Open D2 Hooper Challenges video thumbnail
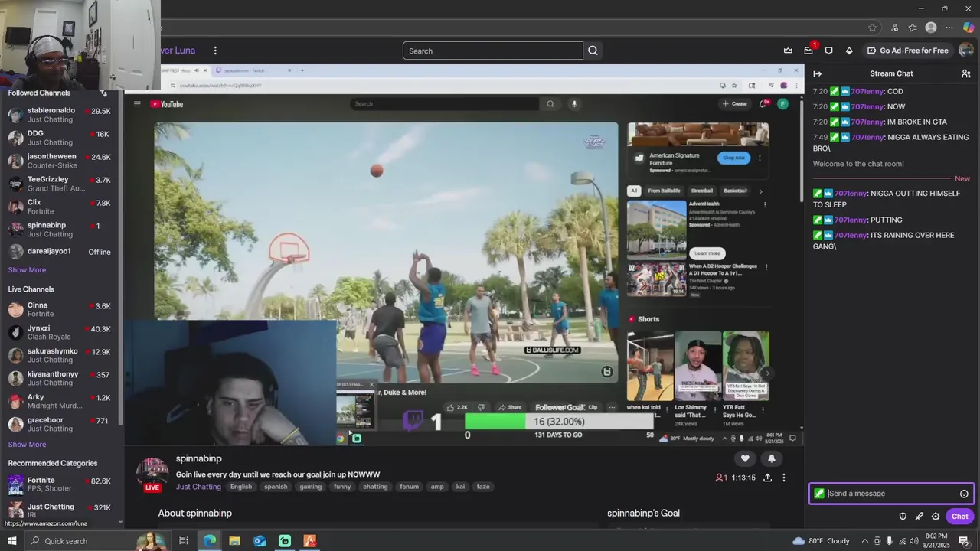 click(657, 279)
